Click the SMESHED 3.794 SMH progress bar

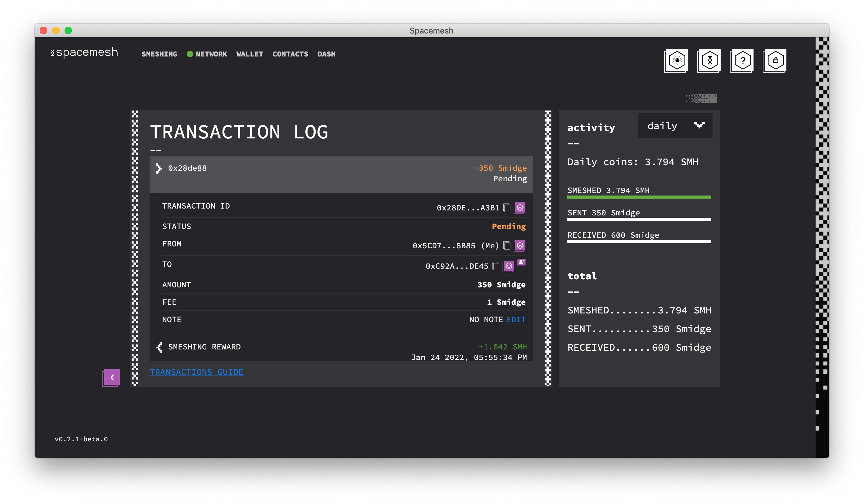coord(639,197)
